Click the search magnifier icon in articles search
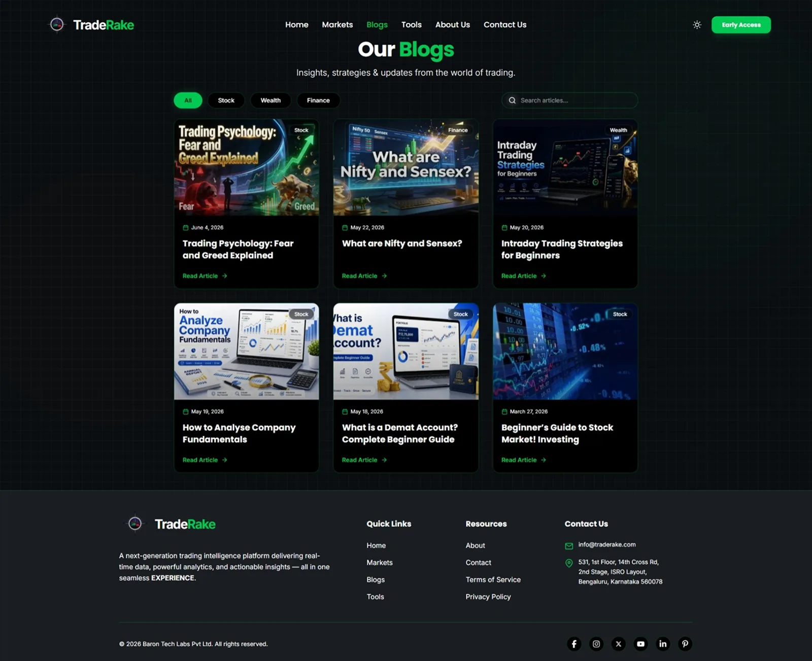The height and width of the screenshot is (661, 812). click(x=512, y=100)
